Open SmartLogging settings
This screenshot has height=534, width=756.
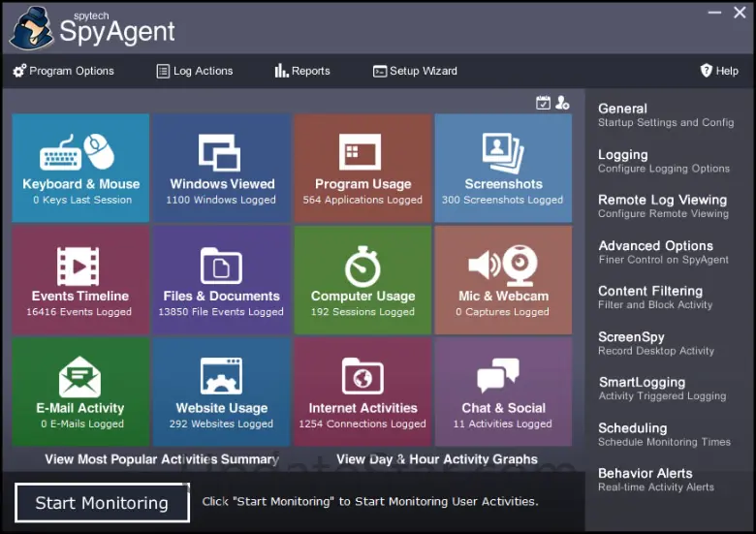(662, 389)
